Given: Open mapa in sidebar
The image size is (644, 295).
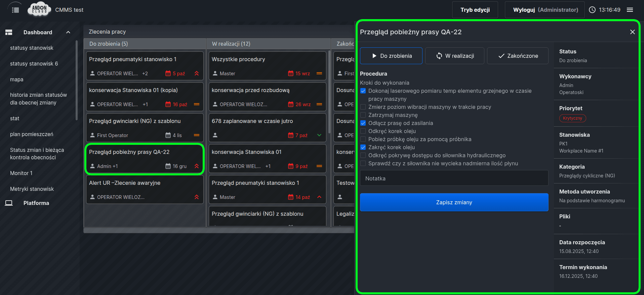Looking at the screenshot, I should click(17, 80).
